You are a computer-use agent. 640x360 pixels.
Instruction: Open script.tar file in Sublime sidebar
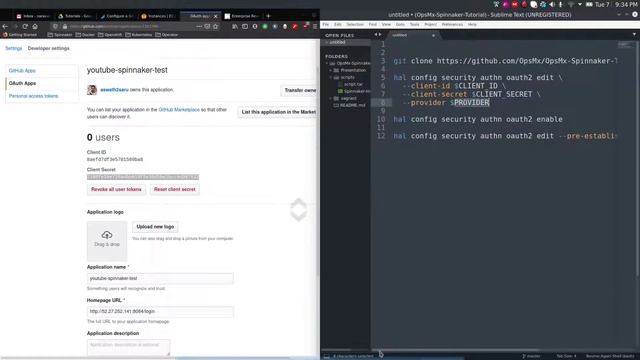351,84
